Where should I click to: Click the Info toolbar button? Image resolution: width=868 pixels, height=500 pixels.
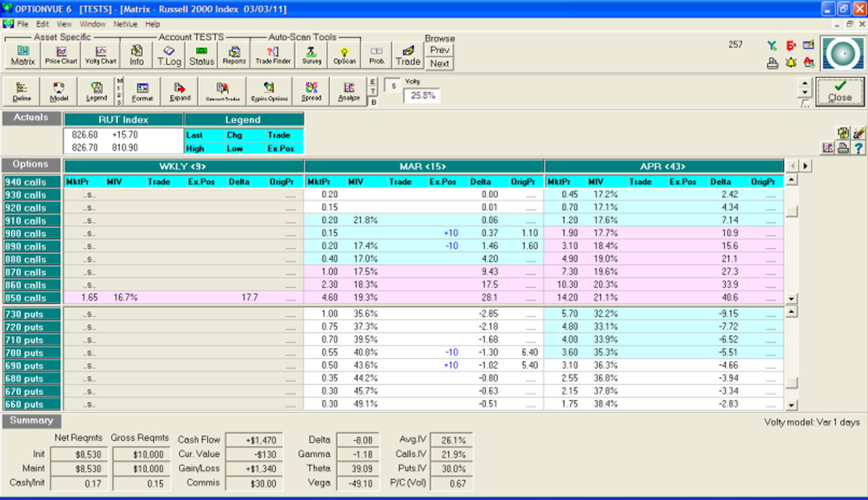pyautogui.click(x=137, y=55)
